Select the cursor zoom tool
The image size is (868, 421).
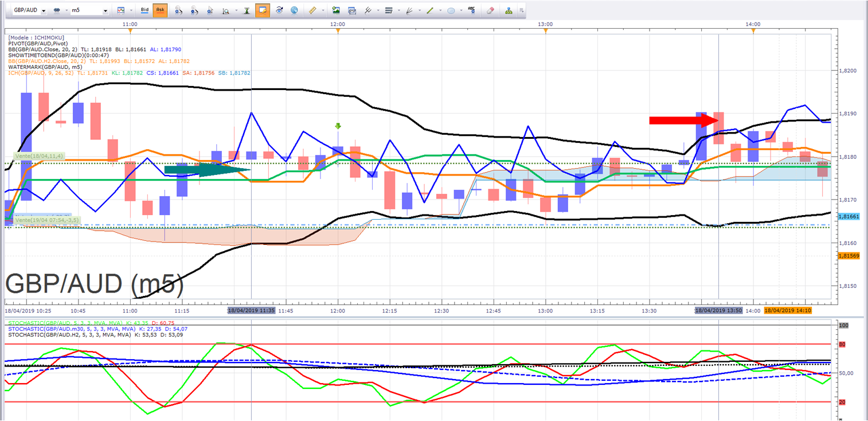click(x=210, y=10)
